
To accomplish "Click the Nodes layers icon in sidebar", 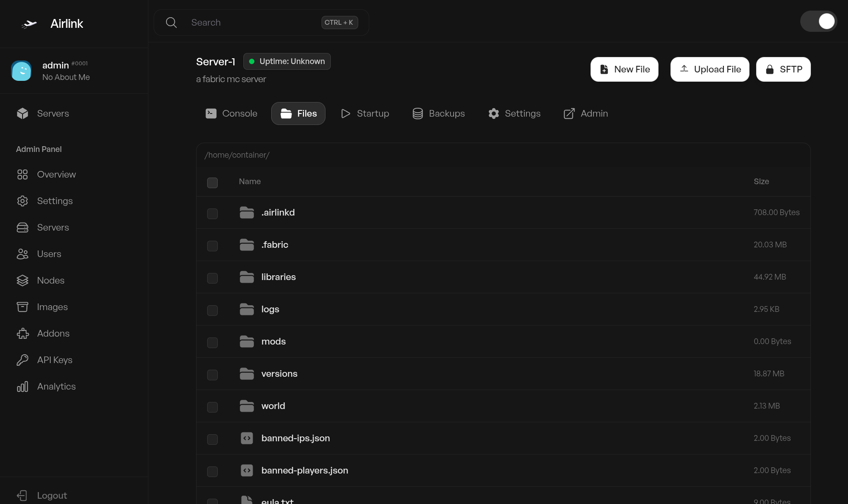I will [23, 280].
